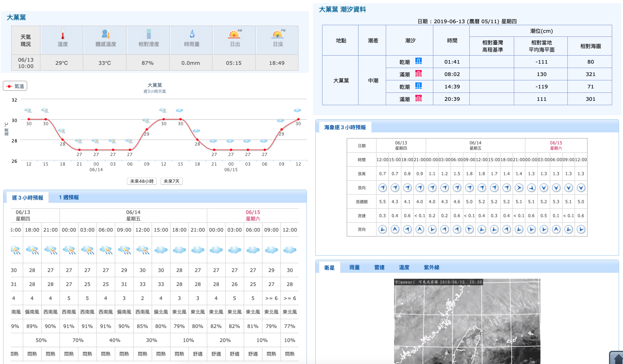This screenshot has height=364, width=623.
Task: Click the sunrise time 05:15
Action: pos(234,63)
